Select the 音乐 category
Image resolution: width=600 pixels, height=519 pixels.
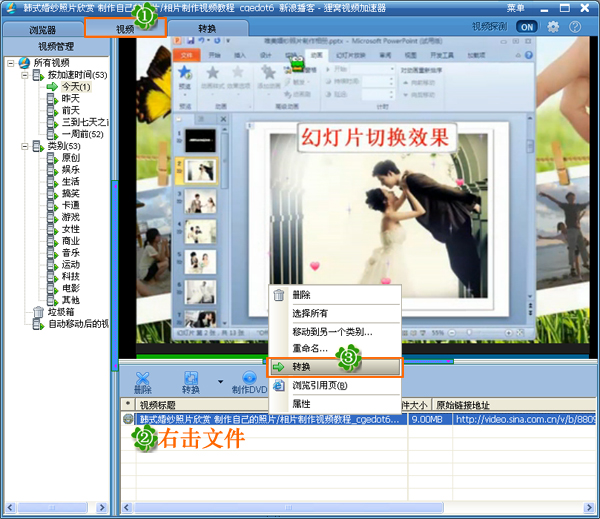[x=71, y=253]
